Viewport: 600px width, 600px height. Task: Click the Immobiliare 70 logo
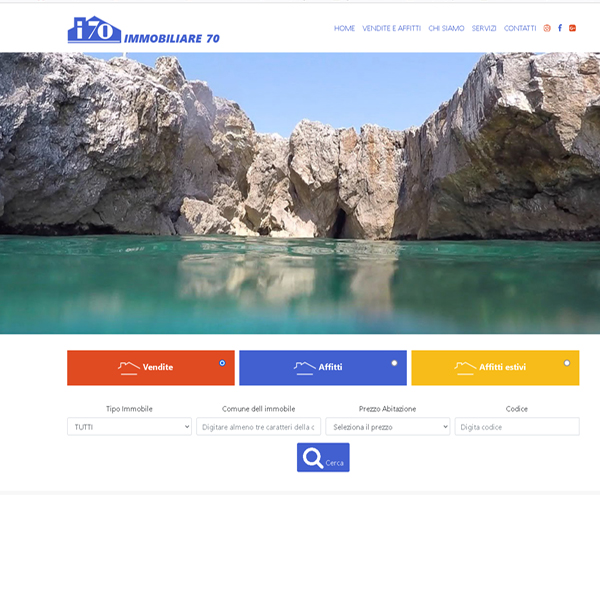143,31
